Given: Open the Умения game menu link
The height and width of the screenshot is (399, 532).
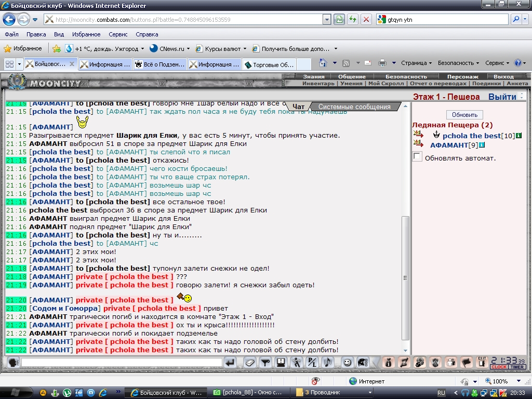Looking at the screenshot, I should [351, 84].
